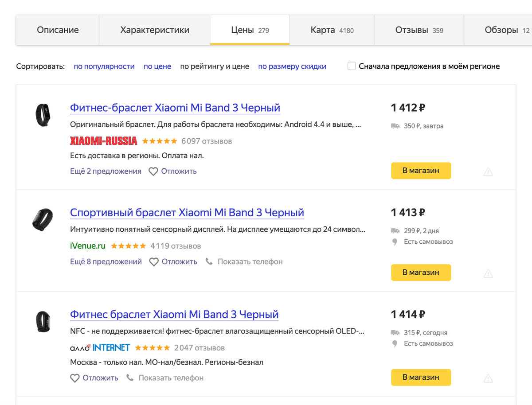Click phone icon in iVenue.ru offer
The image size is (532, 405).
click(x=209, y=261)
